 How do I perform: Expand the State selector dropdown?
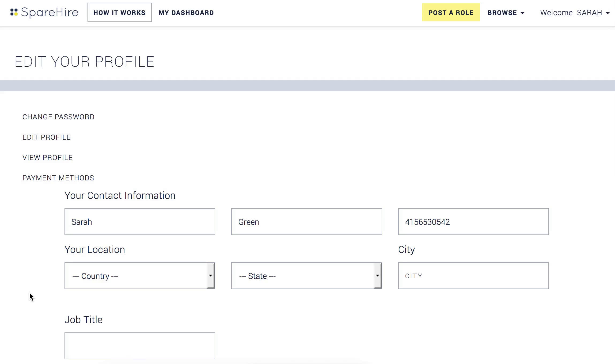[x=306, y=276]
